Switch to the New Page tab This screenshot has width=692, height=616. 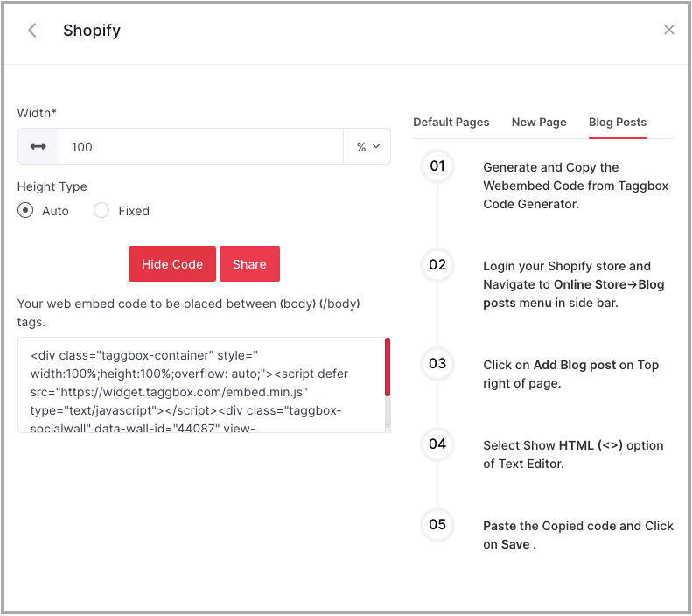click(539, 122)
